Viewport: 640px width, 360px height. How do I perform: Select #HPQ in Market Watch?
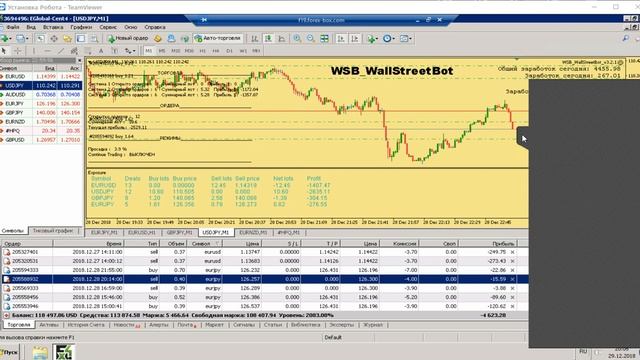pyautogui.click(x=41, y=131)
